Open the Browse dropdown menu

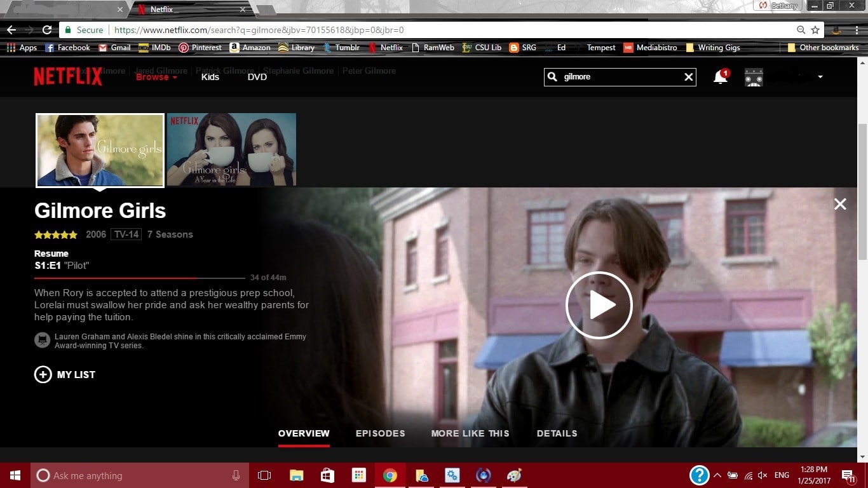156,77
